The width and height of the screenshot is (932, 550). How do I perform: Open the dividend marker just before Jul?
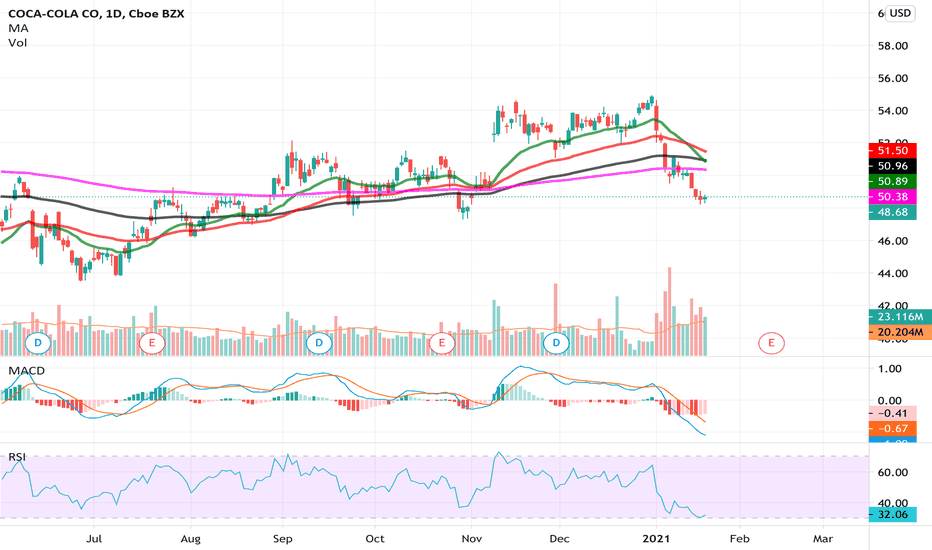click(39, 343)
